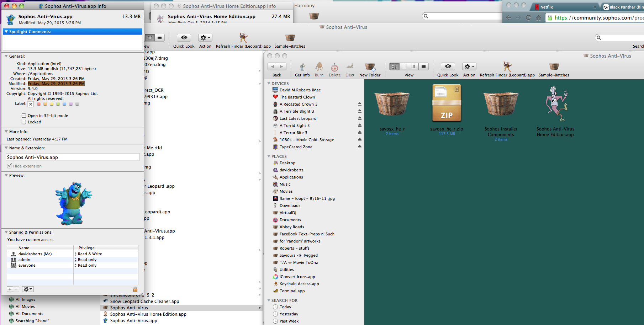Change admin privilege Read only popup
The image size is (644, 325).
coord(85,260)
